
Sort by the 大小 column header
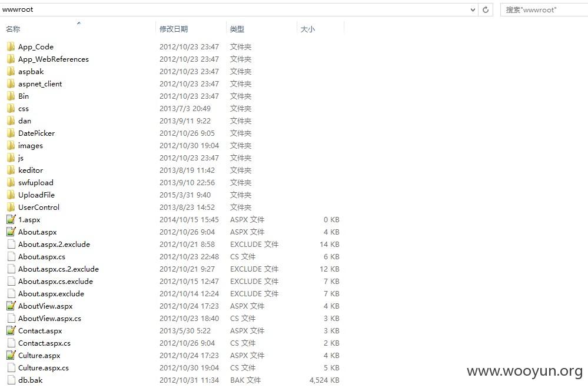(308, 29)
